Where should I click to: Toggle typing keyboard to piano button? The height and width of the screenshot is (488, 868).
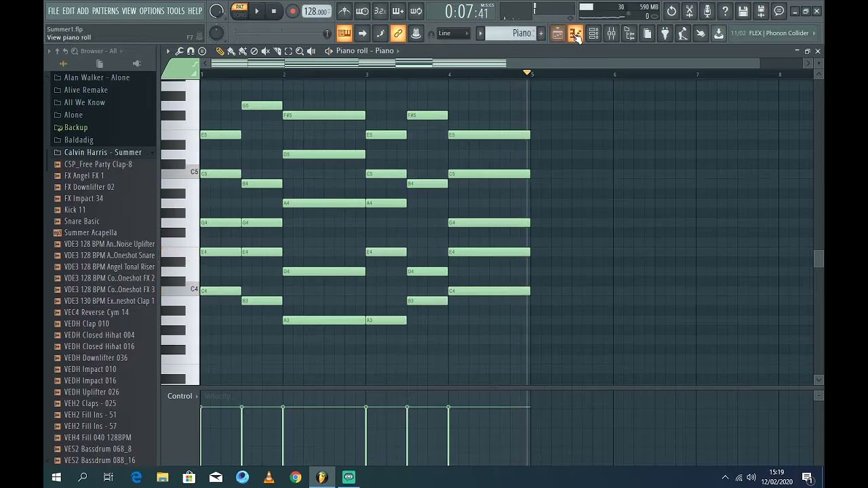click(x=344, y=33)
